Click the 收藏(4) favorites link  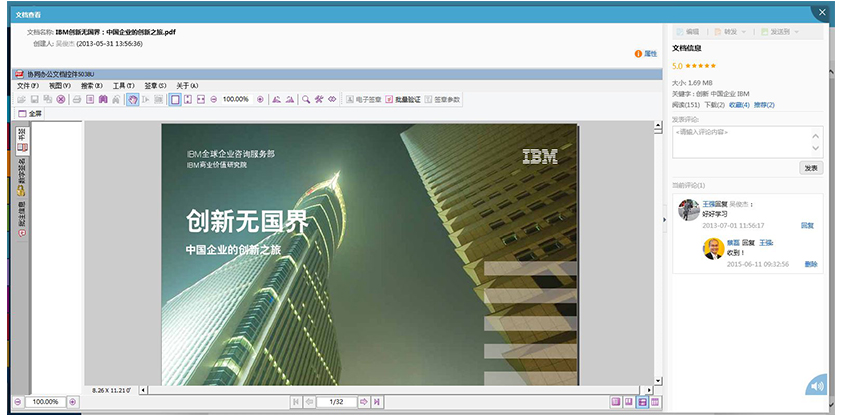739,105
